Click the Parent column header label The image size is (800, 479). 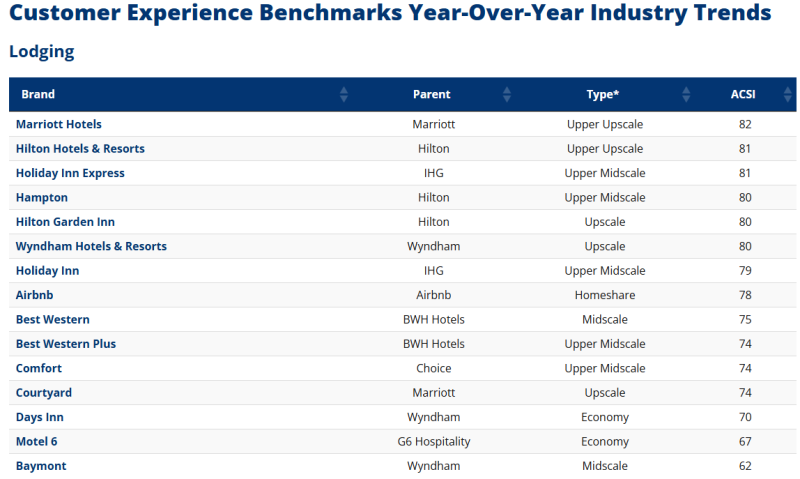(432, 94)
